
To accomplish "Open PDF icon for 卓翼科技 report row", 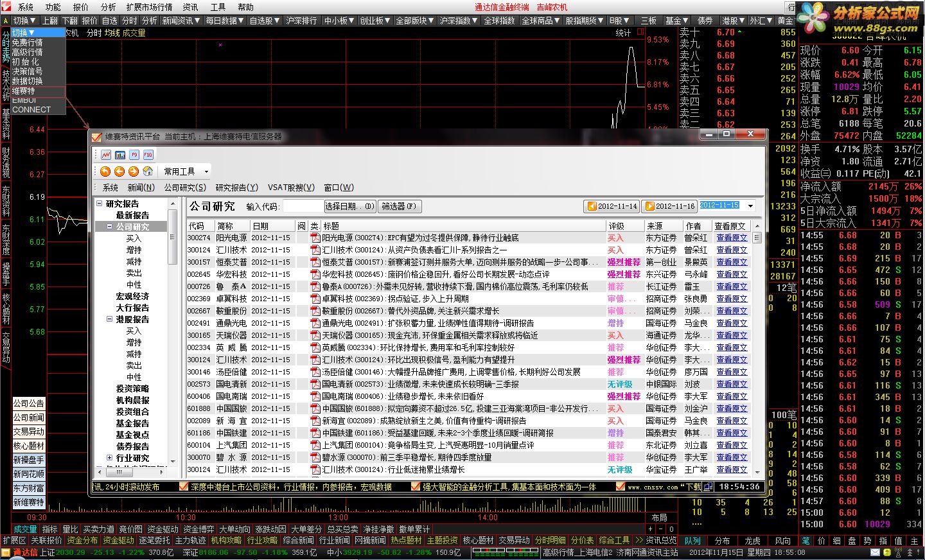I will pyautogui.click(x=315, y=299).
